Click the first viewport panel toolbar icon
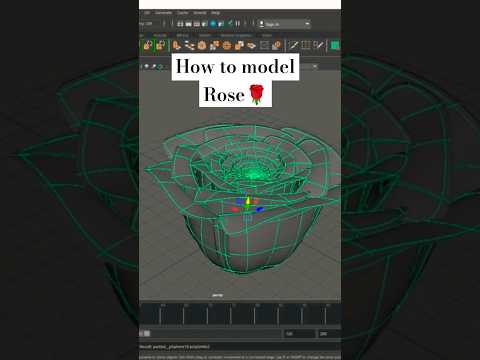This screenshot has height=360, width=480. (146, 67)
